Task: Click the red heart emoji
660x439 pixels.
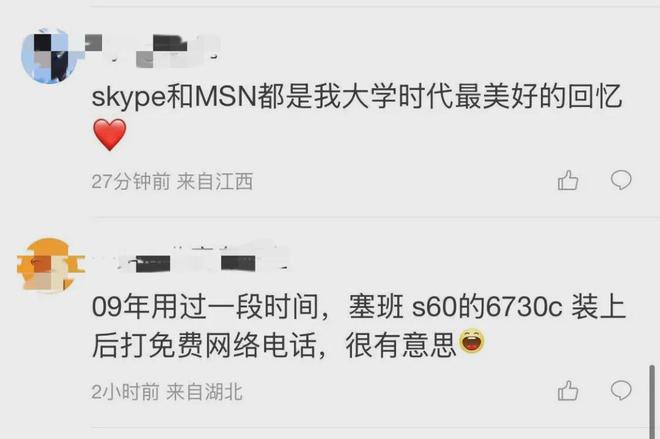Action: click(x=109, y=134)
